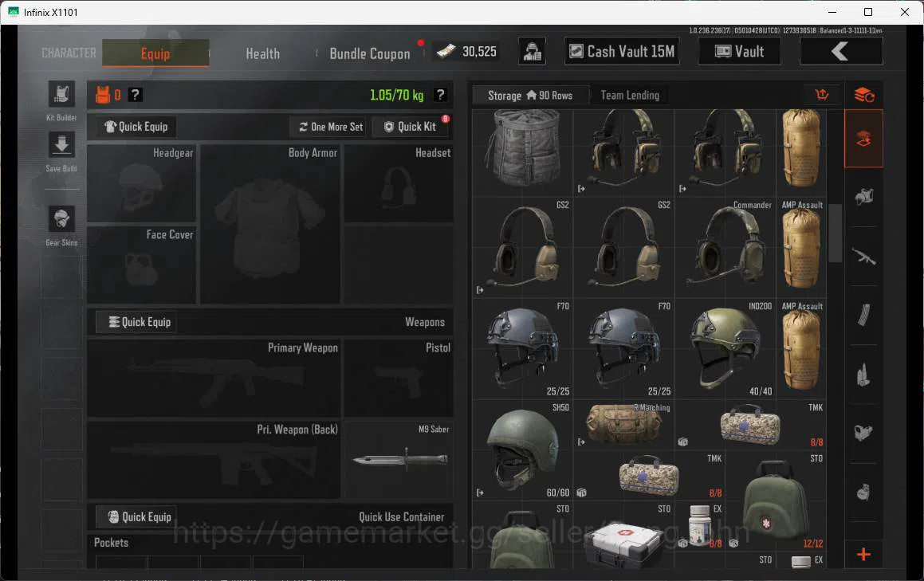Click the storage sort basket icon
This screenshot has height=581, width=924.
point(822,95)
